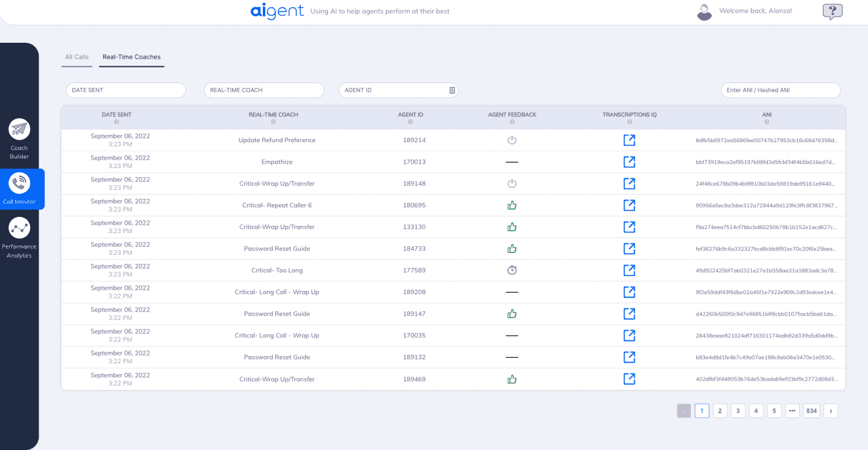Viewport: 868px width, 450px height.
Task: Open transcription for agent 189214
Action: pyautogui.click(x=629, y=140)
